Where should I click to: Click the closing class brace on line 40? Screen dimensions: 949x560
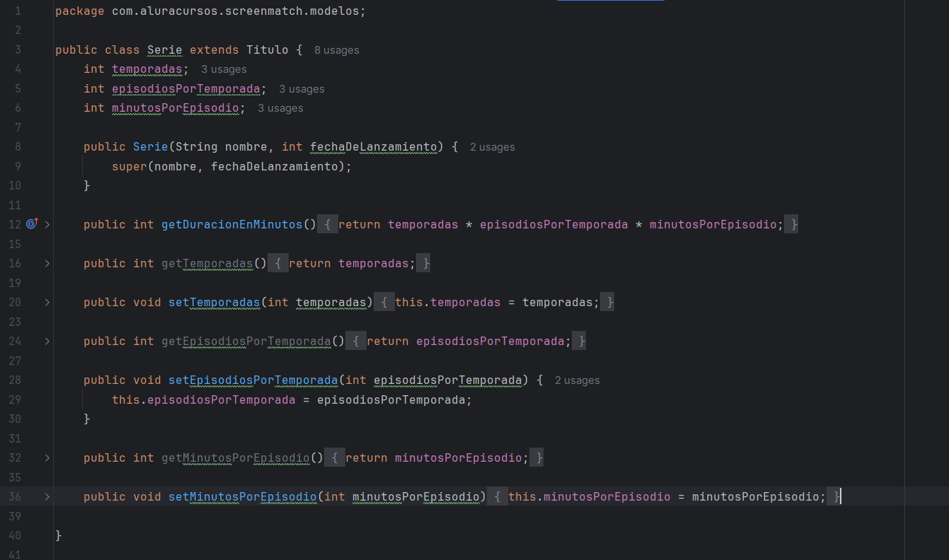[59, 535]
